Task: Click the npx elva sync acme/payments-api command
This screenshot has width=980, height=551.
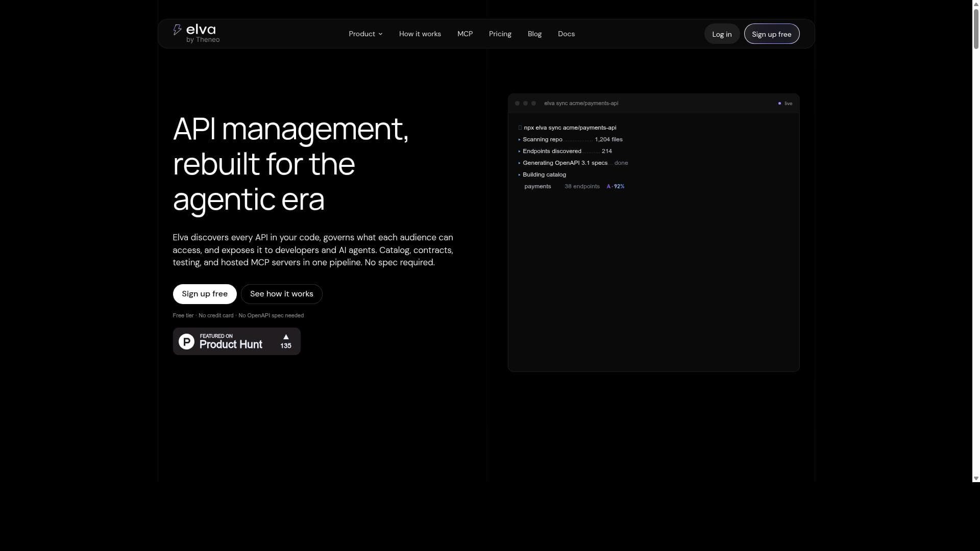Action: tap(570, 128)
